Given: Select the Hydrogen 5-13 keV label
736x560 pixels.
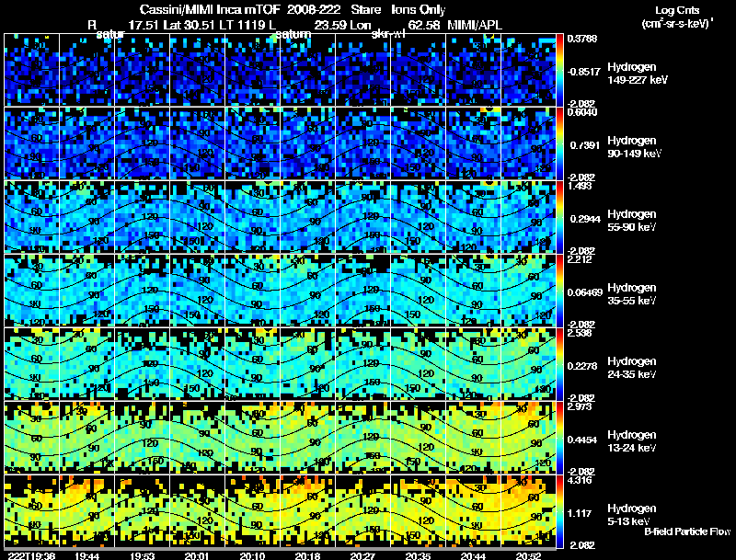Looking at the screenshot, I should 632,515.
